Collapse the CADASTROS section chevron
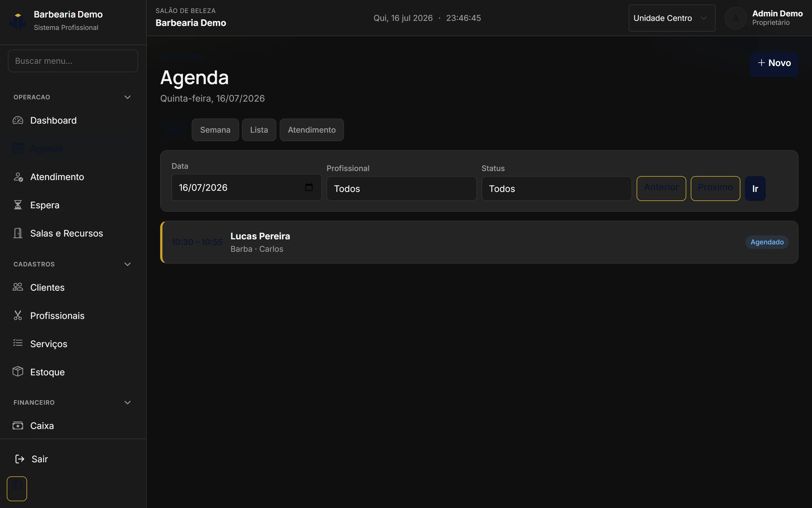Viewport: 812px width, 508px height. [127, 264]
